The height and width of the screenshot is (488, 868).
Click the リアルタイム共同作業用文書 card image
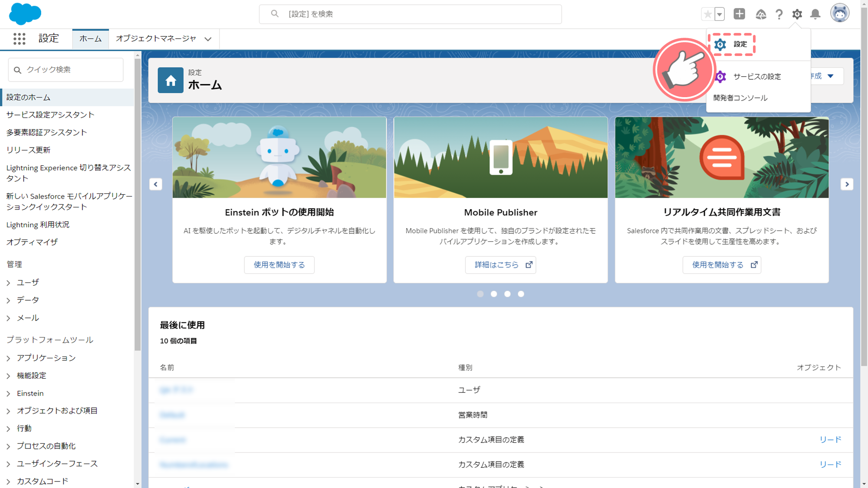coord(722,157)
